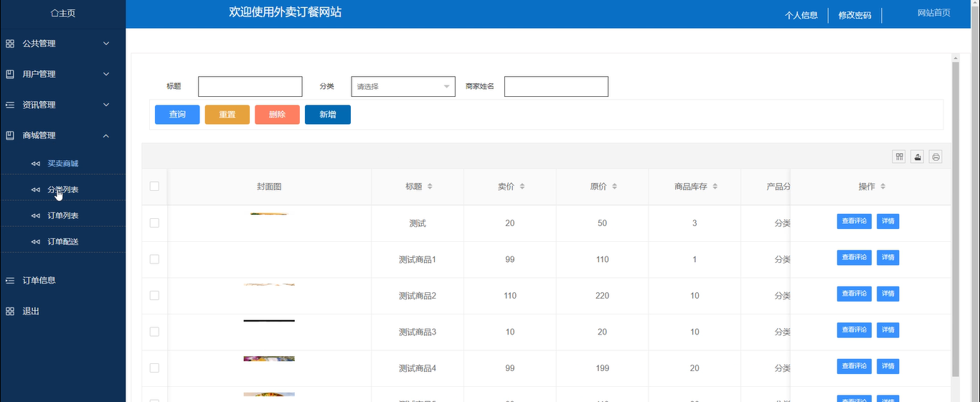
Task: Click the 资讯管理 list icon
Action: coord(10,105)
